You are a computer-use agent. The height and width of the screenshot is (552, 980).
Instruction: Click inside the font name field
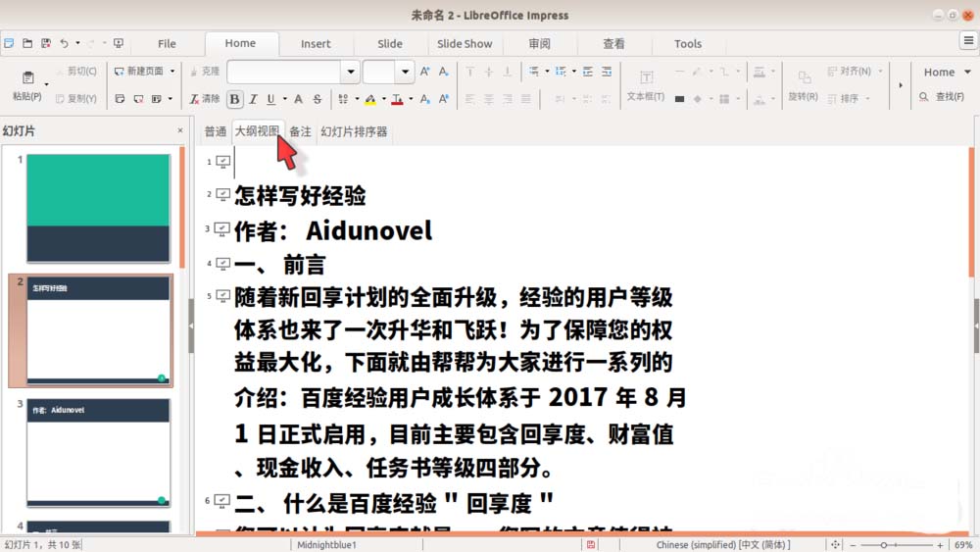point(284,72)
